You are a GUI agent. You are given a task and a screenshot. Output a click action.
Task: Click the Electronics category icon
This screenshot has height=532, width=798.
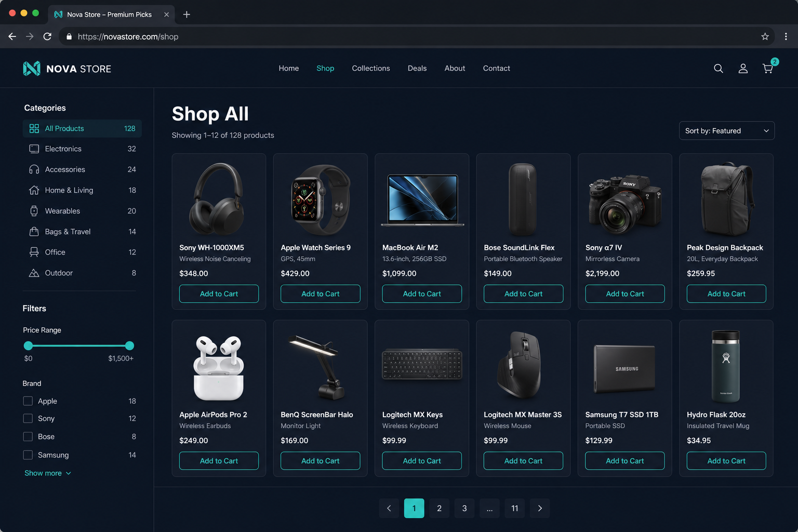[34, 149]
